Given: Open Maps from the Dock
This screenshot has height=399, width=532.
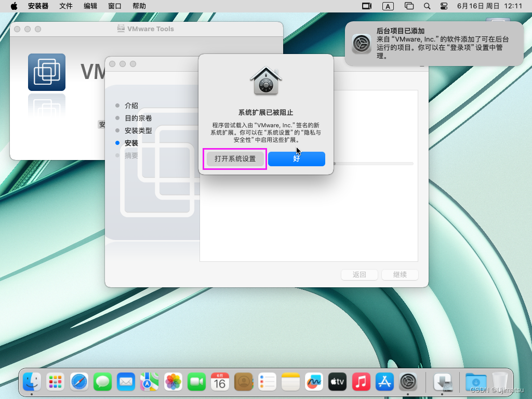Looking at the screenshot, I should click(x=149, y=382).
